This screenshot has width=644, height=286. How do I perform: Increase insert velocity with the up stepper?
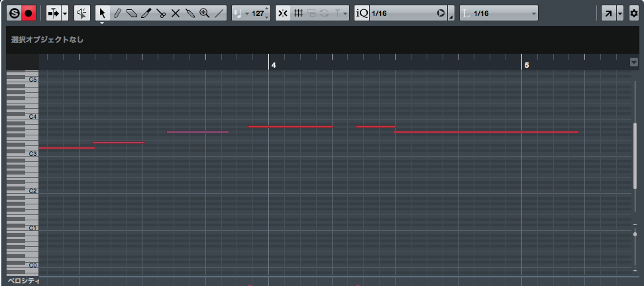point(267,9)
